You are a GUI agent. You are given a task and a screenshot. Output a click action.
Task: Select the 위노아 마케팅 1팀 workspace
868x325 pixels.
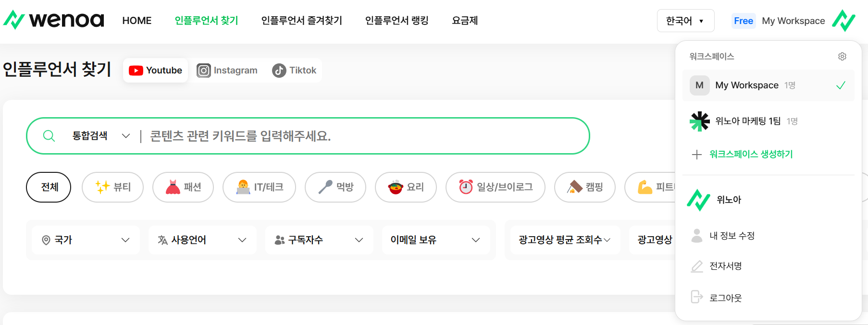[768, 121]
